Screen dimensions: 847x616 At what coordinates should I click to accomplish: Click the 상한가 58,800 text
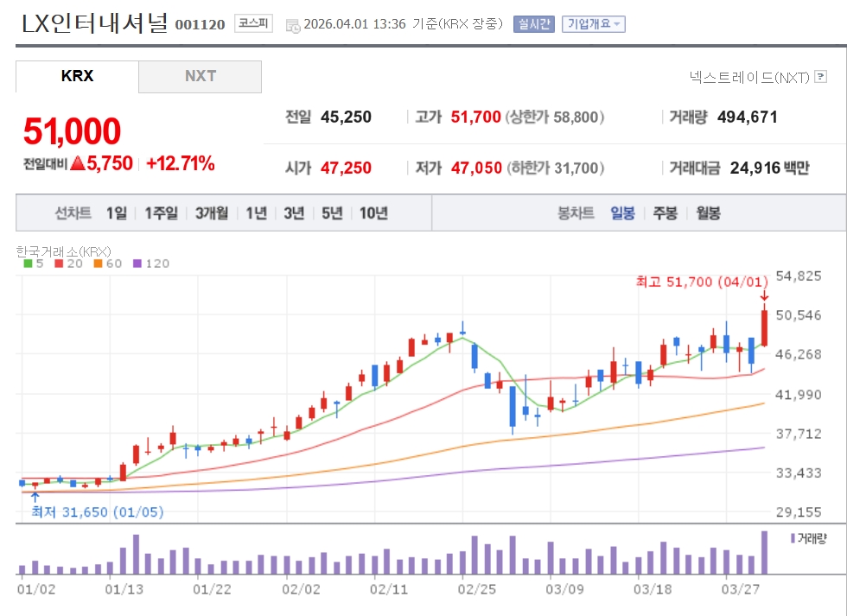555,117
